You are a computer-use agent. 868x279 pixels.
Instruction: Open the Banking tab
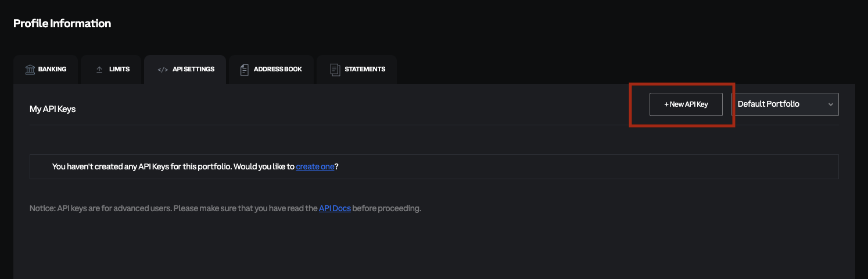tap(52, 70)
